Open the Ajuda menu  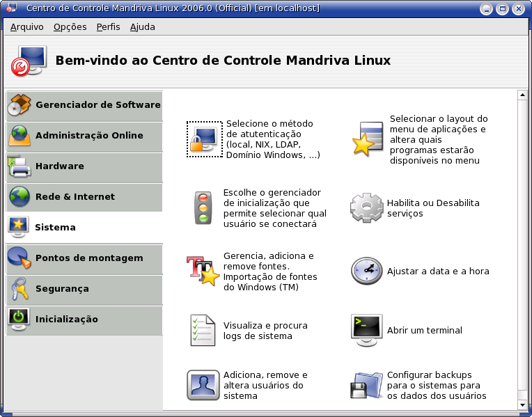pyautogui.click(x=143, y=27)
